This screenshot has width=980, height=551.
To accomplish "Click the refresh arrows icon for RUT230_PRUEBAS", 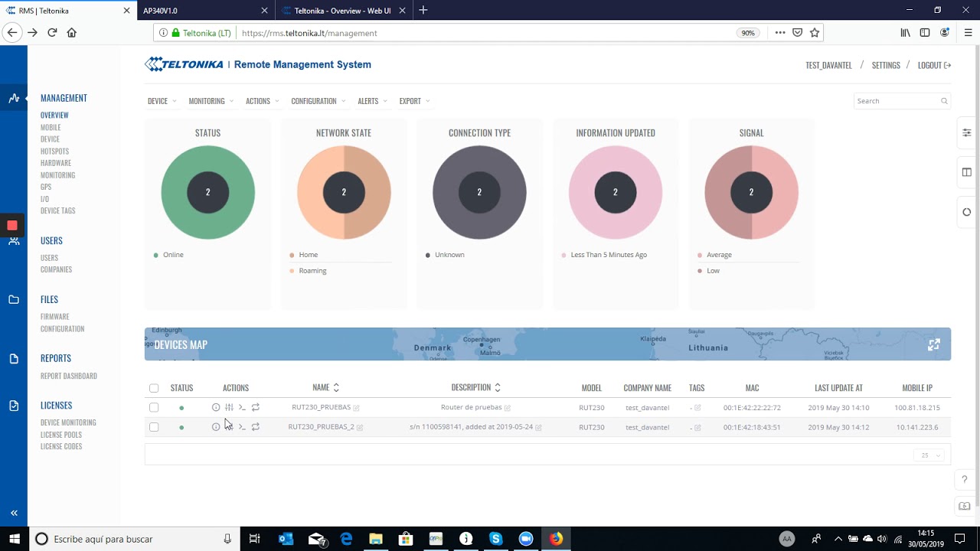I will click(x=256, y=408).
